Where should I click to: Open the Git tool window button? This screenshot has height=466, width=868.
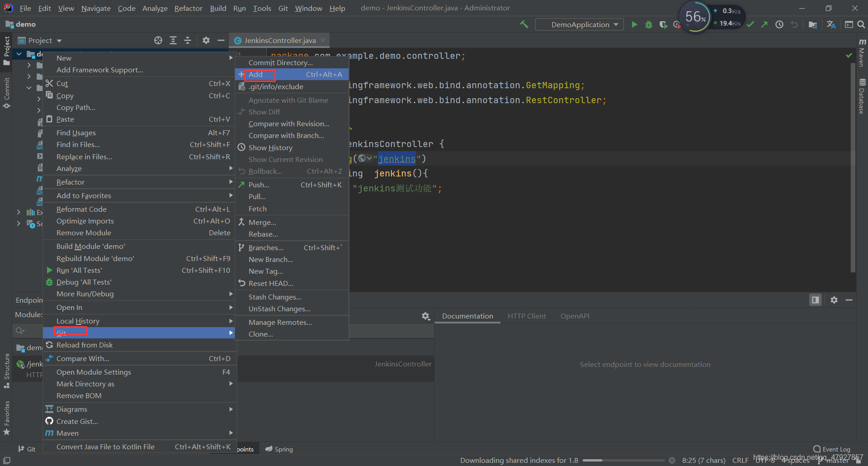[27, 449]
